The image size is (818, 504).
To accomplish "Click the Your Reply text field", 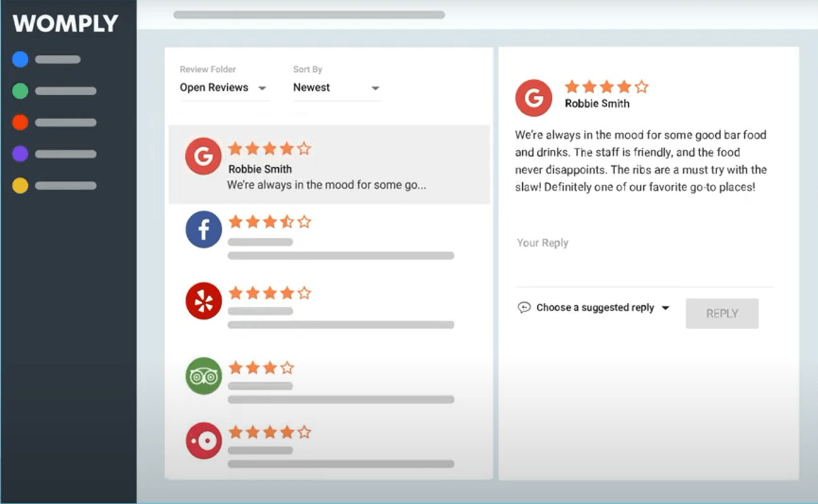I will click(x=644, y=261).
